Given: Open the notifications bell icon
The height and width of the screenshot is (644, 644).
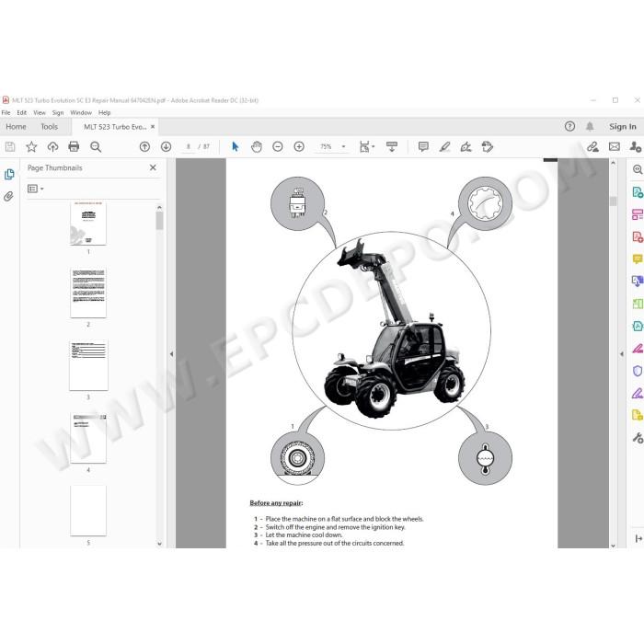Looking at the screenshot, I should point(590,127).
